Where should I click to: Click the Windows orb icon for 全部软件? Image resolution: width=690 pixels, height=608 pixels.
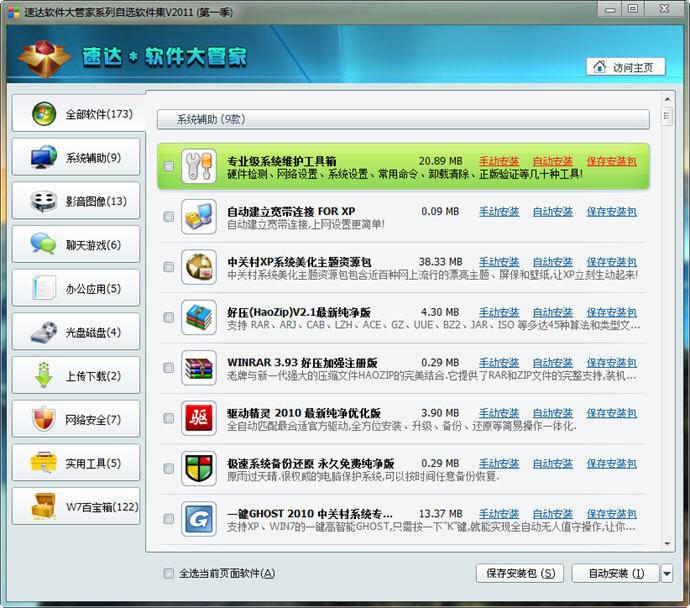click(44, 114)
